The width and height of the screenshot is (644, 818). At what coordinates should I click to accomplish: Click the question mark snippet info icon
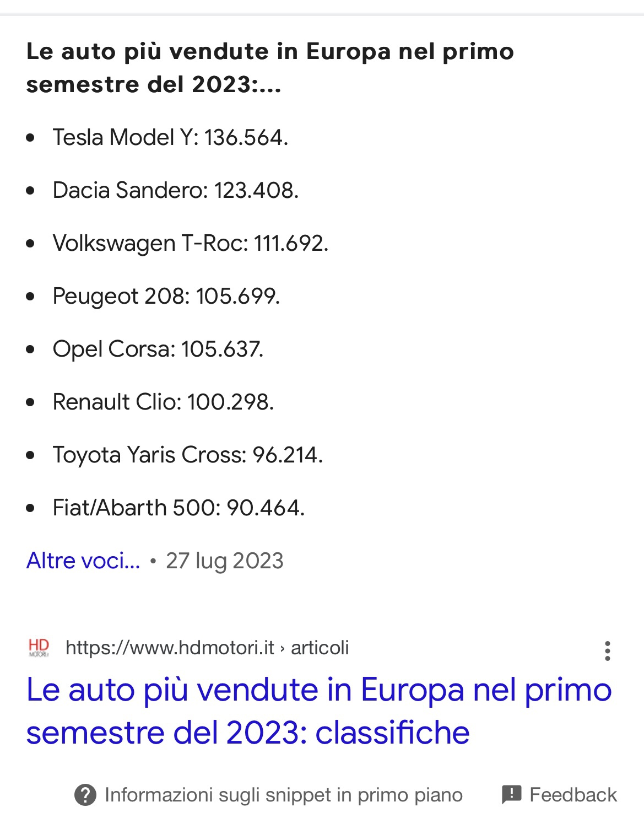85,795
